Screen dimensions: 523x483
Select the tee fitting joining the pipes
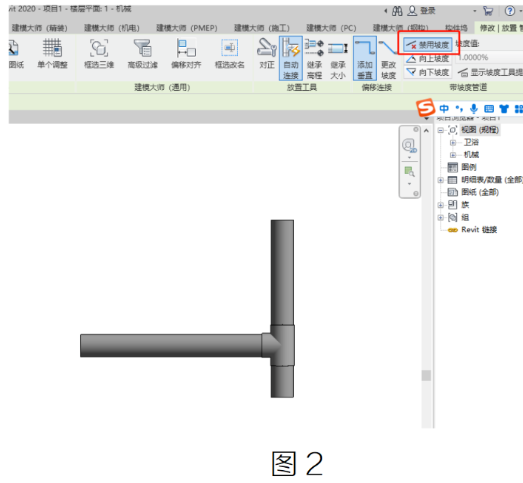[279, 345]
